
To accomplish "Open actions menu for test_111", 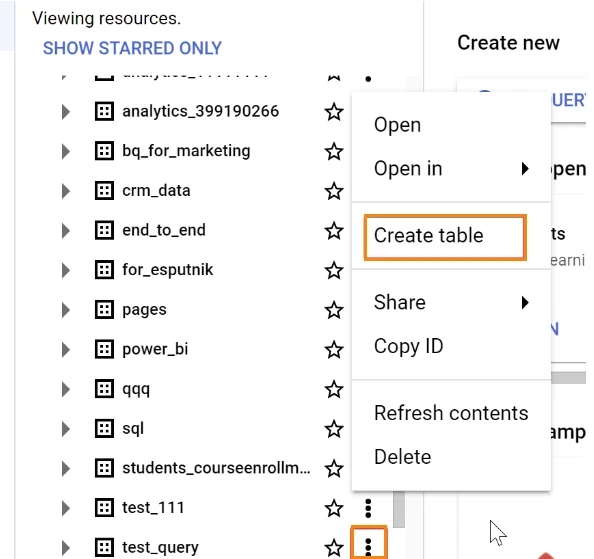I will (368, 508).
